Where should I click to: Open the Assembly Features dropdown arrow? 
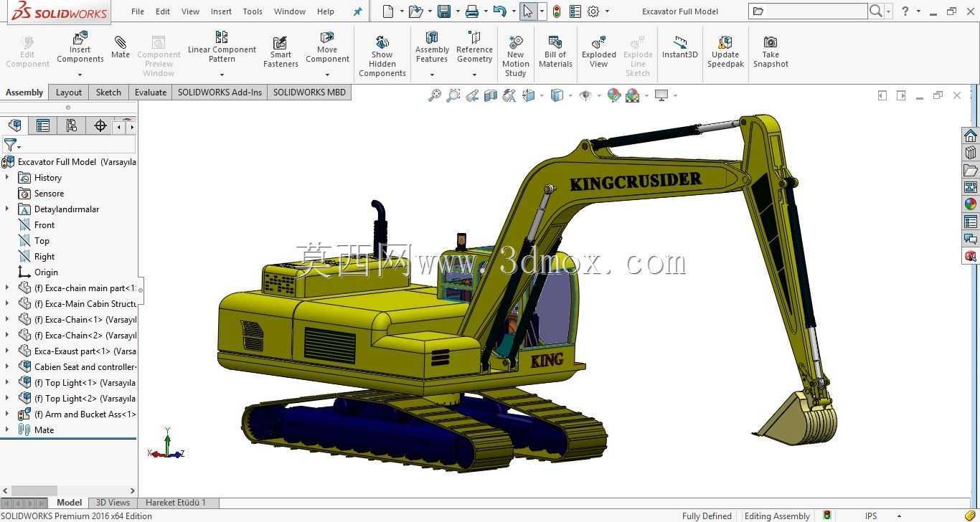[x=432, y=75]
